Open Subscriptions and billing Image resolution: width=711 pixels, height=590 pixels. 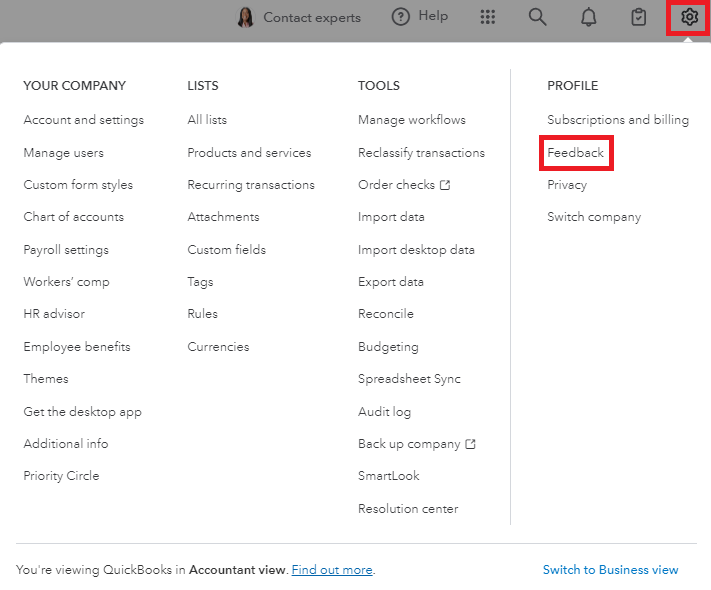point(617,120)
